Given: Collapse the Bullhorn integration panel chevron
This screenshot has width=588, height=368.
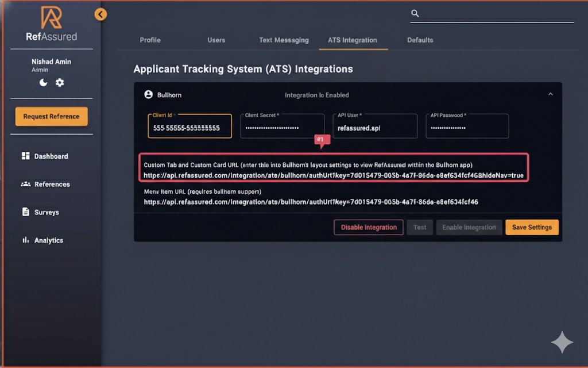Looking at the screenshot, I should click(551, 94).
